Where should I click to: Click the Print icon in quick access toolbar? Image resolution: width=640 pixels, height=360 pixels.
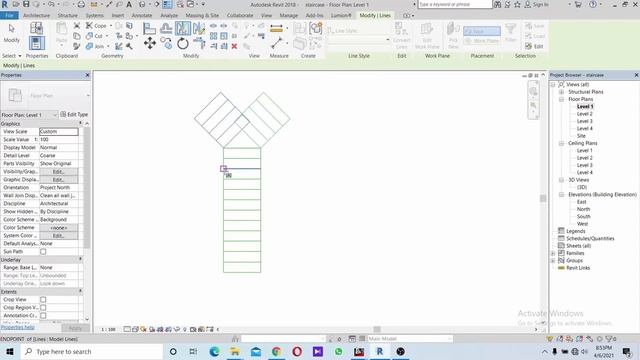click(81, 4)
